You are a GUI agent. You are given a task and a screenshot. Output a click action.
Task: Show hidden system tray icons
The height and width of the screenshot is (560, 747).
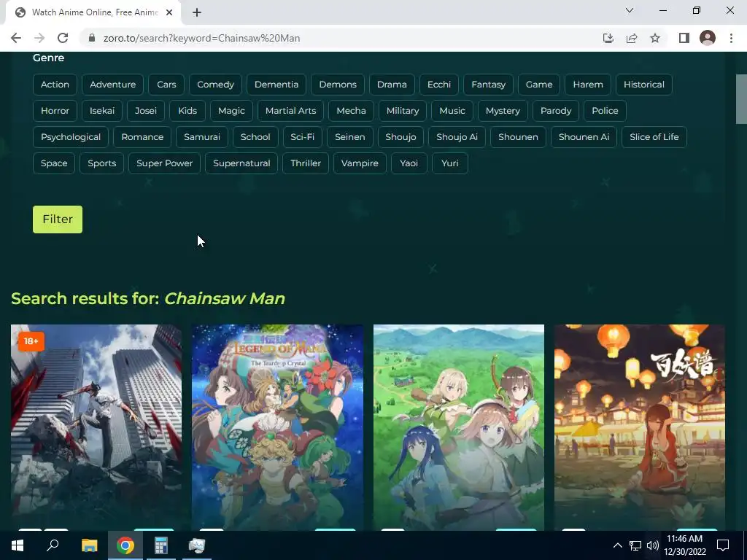point(617,545)
